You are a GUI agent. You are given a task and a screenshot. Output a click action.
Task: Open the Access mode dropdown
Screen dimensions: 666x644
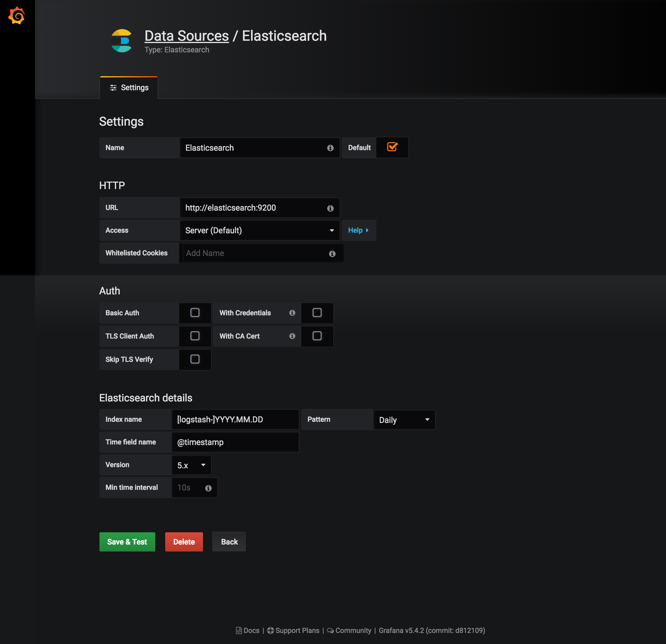tap(259, 230)
